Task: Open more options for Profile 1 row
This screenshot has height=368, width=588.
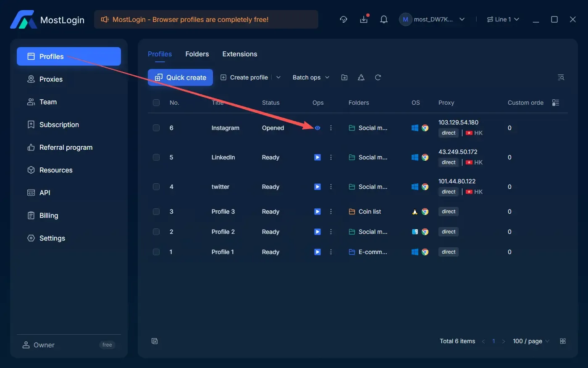Action: (x=331, y=252)
